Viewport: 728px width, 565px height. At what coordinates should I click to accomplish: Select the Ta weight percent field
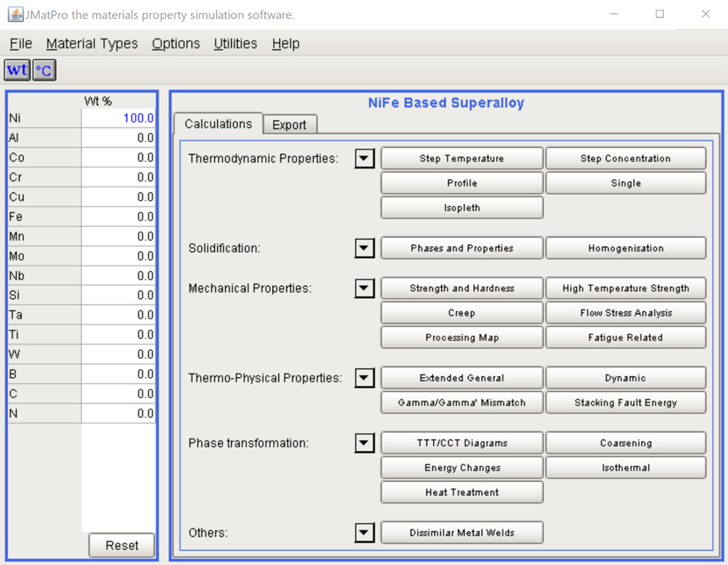pos(119,315)
